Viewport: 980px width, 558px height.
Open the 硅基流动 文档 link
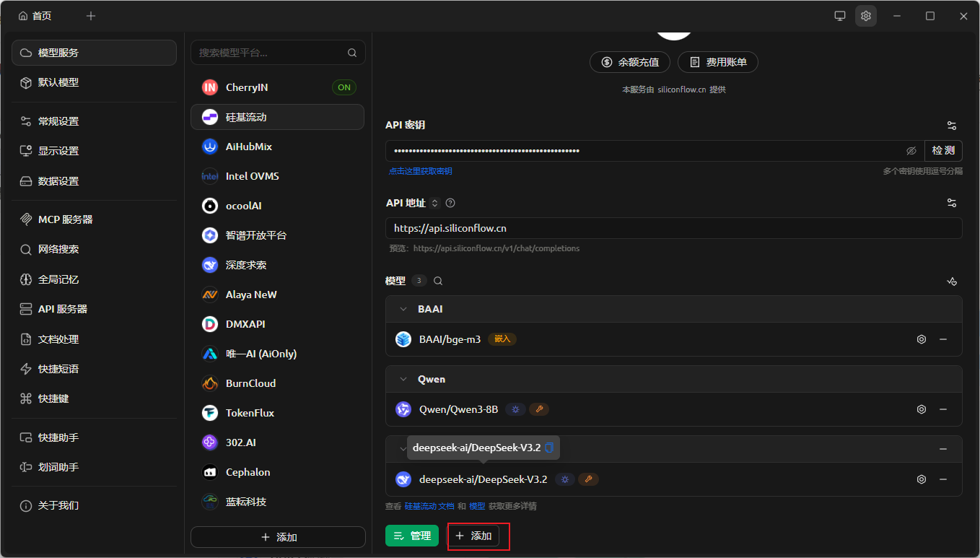click(x=429, y=506)
